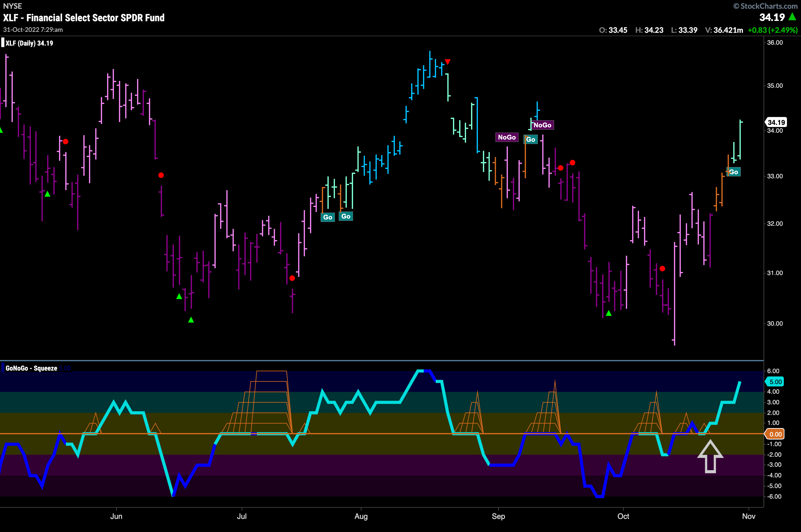Viewport: 801px width, 532px height.
Task: Click the NYSE exchange label
Action: click(12, 6)
